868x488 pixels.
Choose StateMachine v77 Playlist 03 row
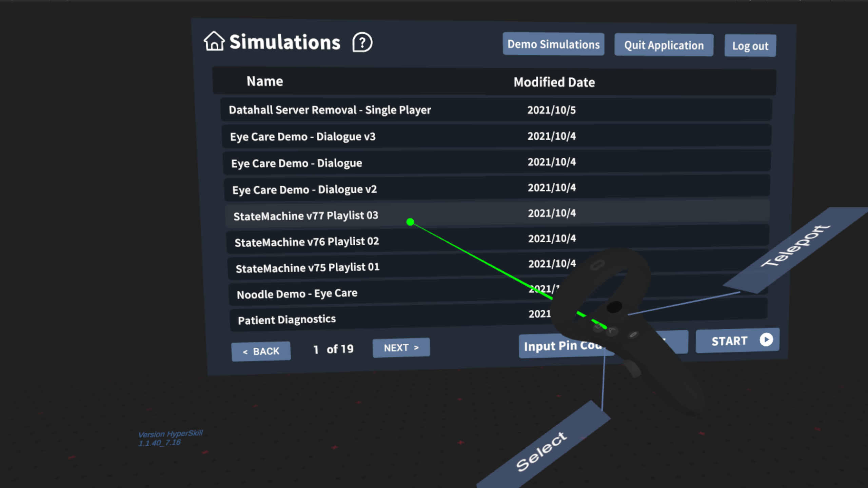pyautogui.click(x=497, y=214)
